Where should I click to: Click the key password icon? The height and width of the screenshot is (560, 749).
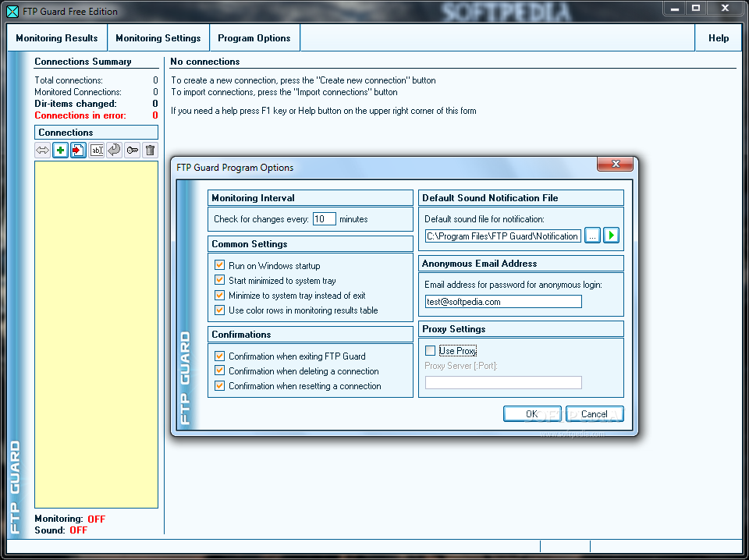tap(133, 151)
